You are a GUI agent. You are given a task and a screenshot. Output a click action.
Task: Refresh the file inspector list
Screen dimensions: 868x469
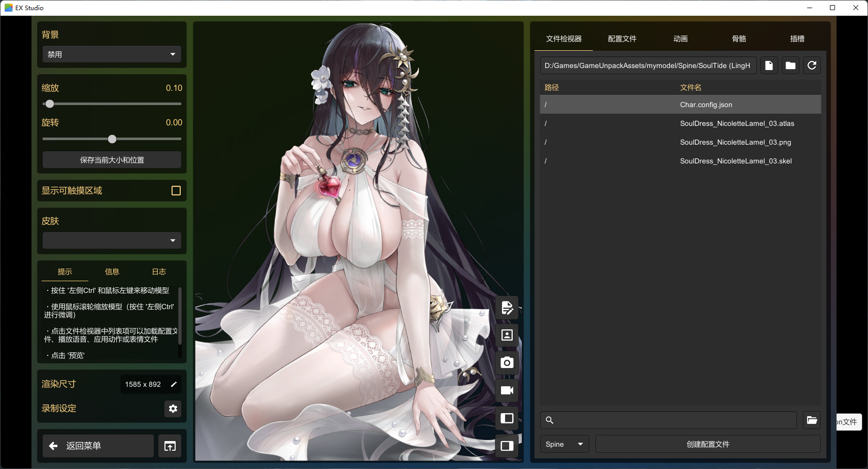click(812, 65)
